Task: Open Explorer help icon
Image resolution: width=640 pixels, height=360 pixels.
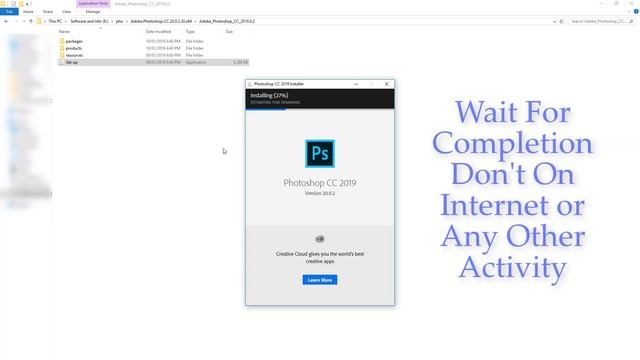Action: tap(636, 11)
